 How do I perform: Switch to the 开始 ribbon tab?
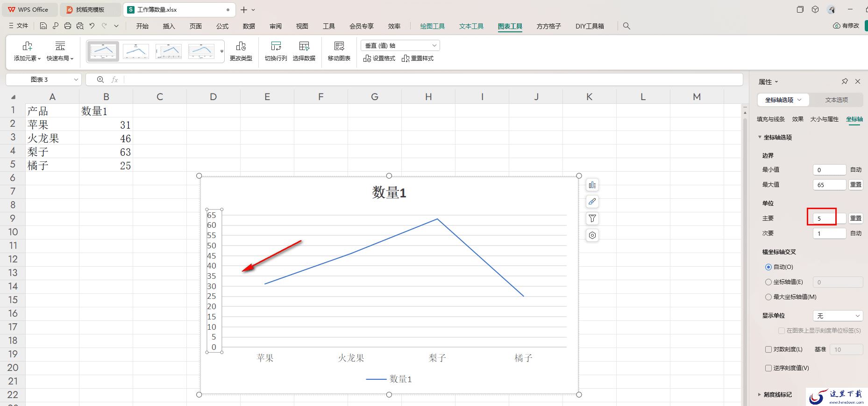(x=142, y=26)
